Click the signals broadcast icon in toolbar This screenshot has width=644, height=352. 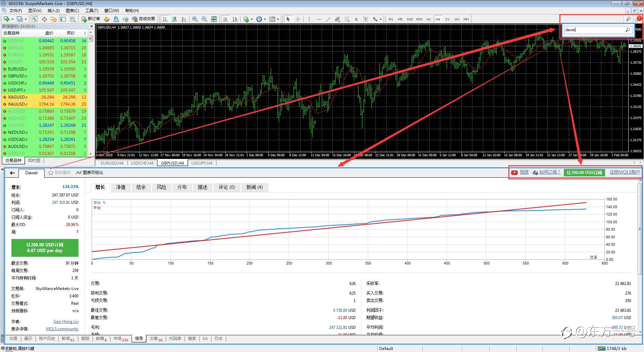pyautogui.click(x=126, y=19)
